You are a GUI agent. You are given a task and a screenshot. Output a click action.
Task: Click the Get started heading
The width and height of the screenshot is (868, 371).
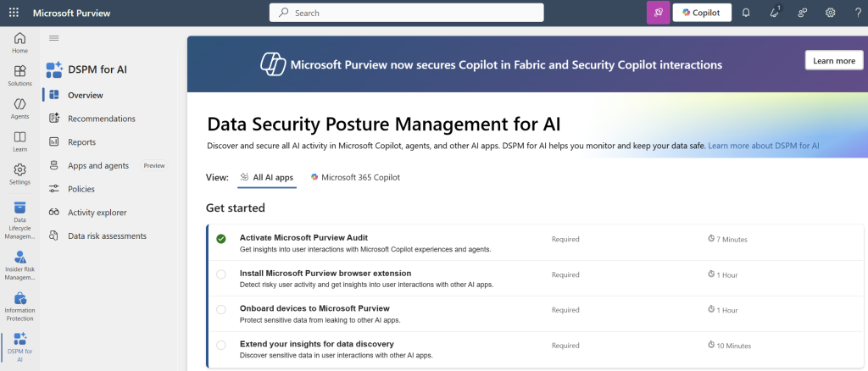click(236, 208)
